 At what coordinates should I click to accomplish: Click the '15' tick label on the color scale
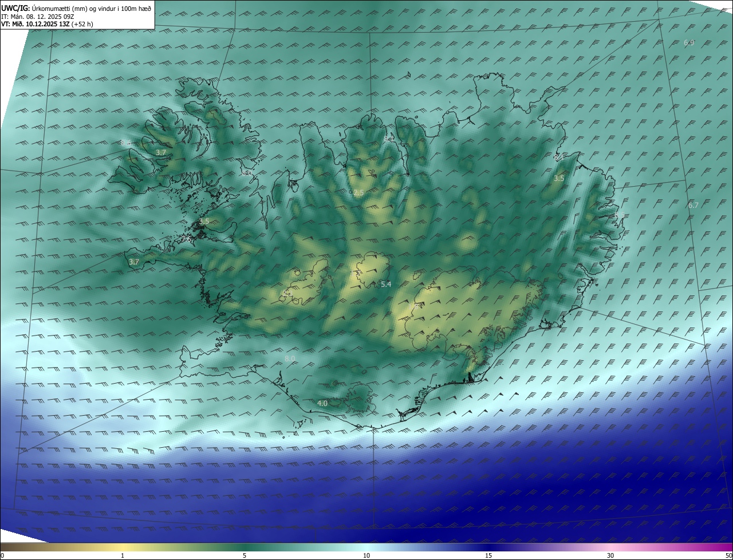(x=488, y=555)
